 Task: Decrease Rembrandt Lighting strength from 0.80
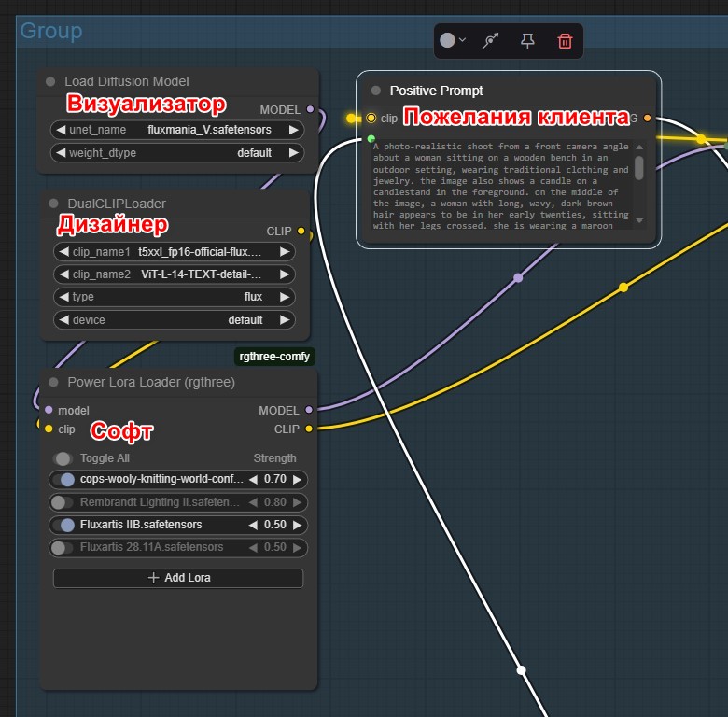click(x=253, y=502)
